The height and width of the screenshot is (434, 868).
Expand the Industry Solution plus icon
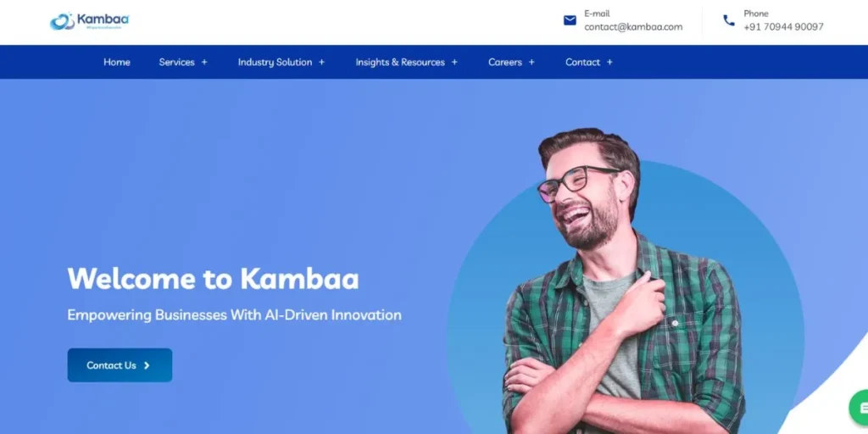321,62
